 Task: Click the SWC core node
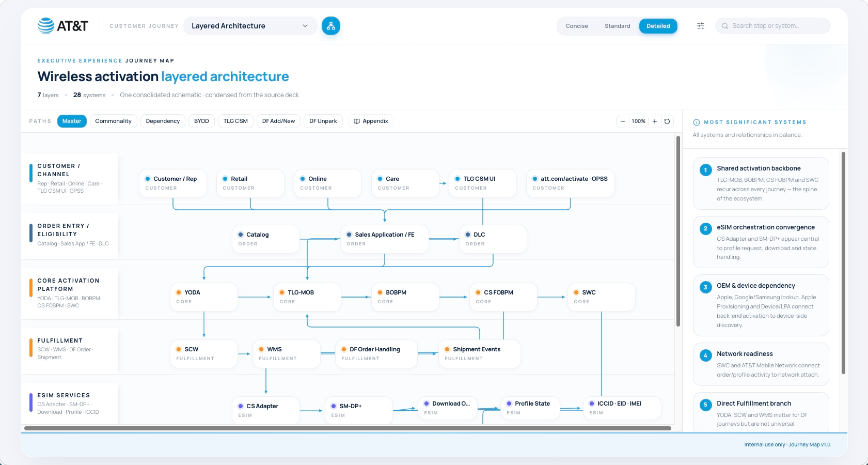(x=602, y=297)
